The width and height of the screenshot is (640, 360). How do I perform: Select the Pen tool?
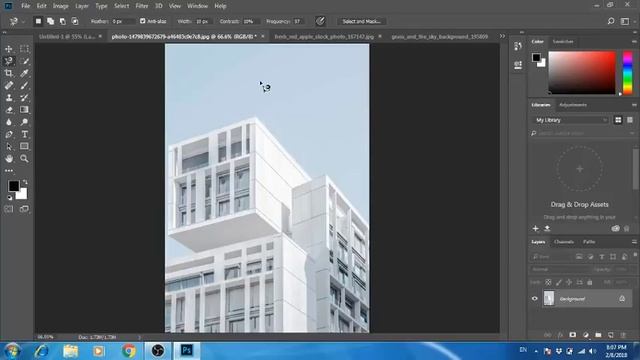coord(9,134)
